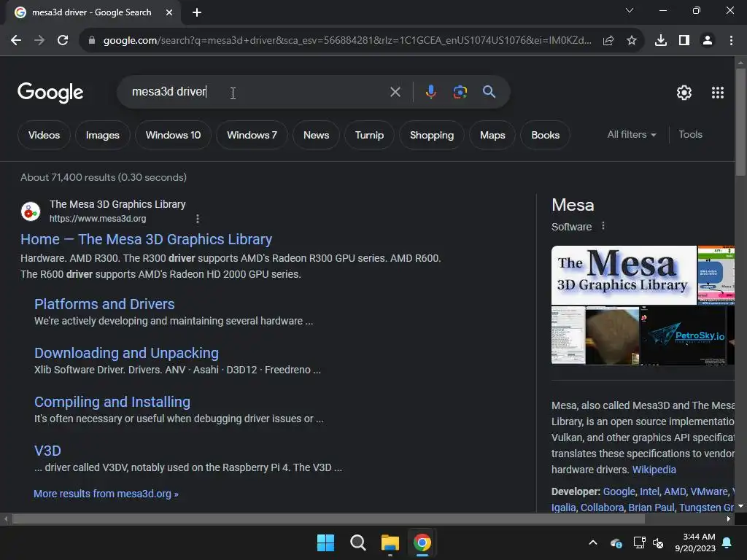The height and width of the screenshot is (560, 747).
Task: Open Compiling and Installing link
Action: coord(112,402)
